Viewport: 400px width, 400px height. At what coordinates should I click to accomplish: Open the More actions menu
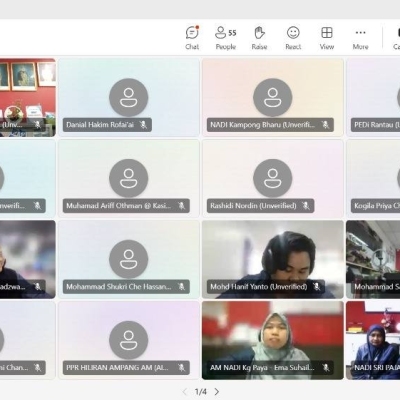pyautogui.click(x=360, y=38)
